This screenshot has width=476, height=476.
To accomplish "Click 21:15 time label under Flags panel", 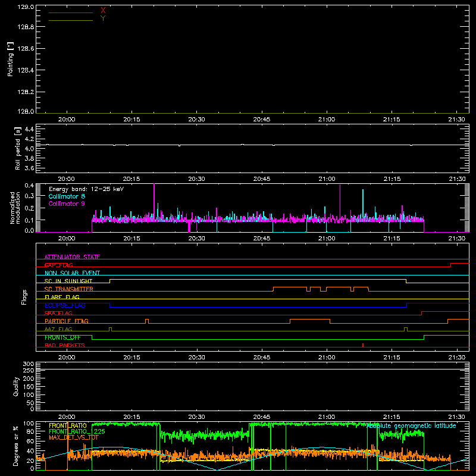I will click(392, 358).
